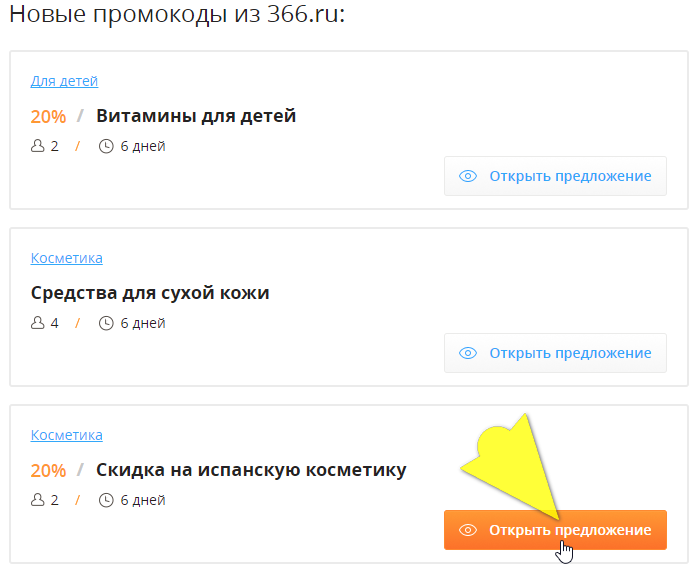Click user count icon in испанскую косметику card
This screenshot has height=575, width=695.
(x=38, y=500)
